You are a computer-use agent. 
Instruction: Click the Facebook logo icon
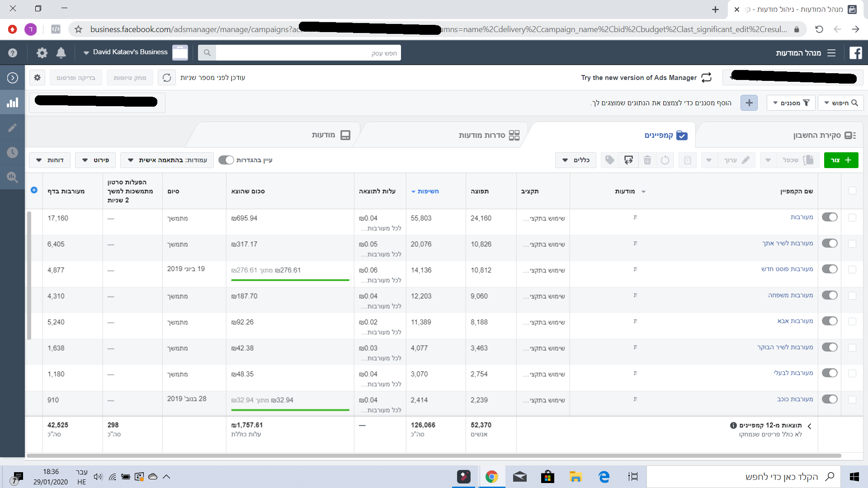click(x=855, y=53)
